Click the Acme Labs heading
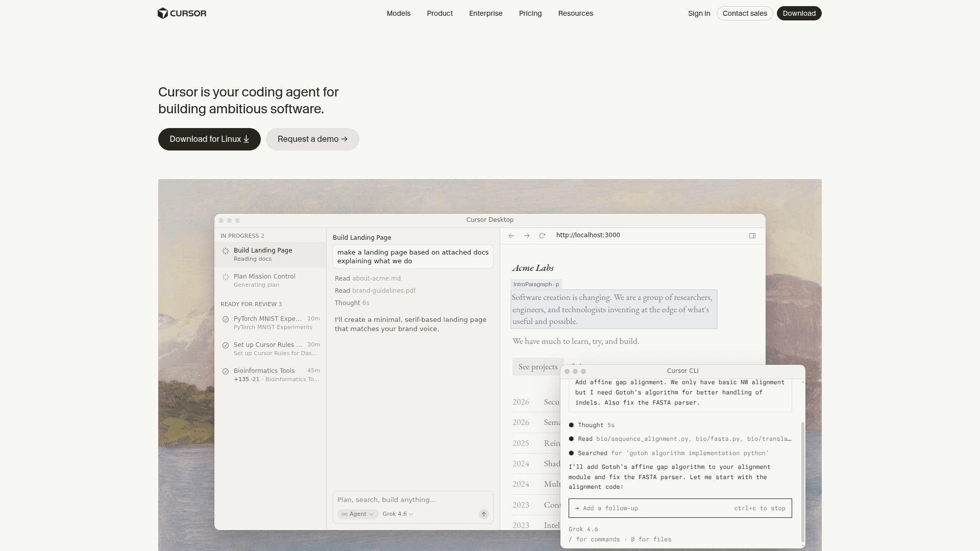980x551 pixels. pos(533,268)
